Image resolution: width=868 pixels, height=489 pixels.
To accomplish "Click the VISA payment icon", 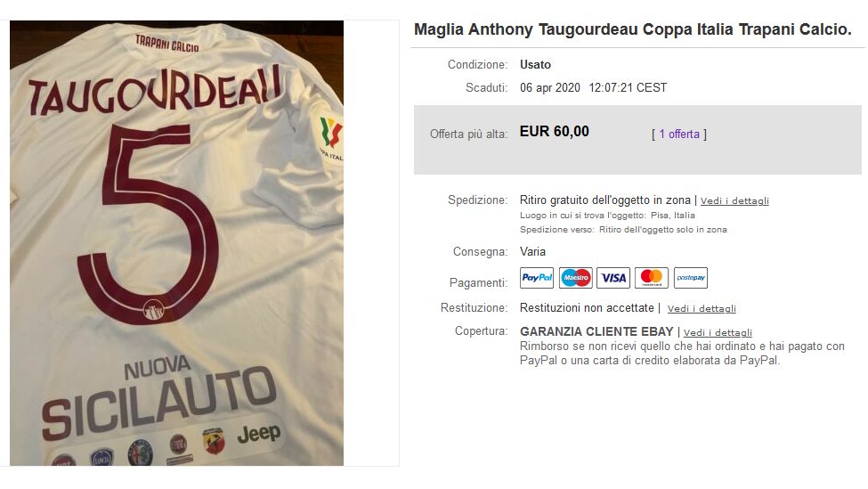I will point(613,277).
